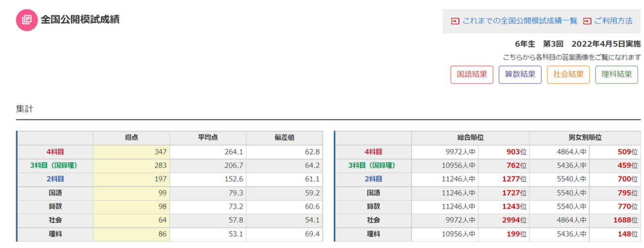Click the 算数 row label in score table

[55, 206]
